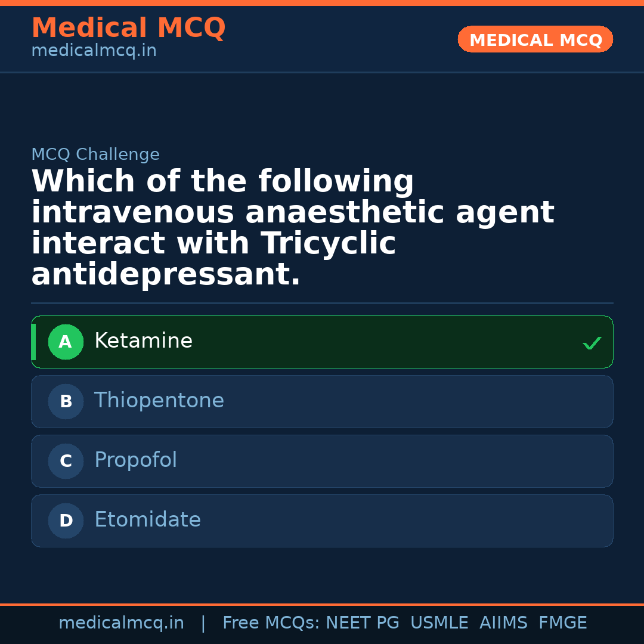
Task: Click the letter C circle badge
Action: (x=66, y=462)
